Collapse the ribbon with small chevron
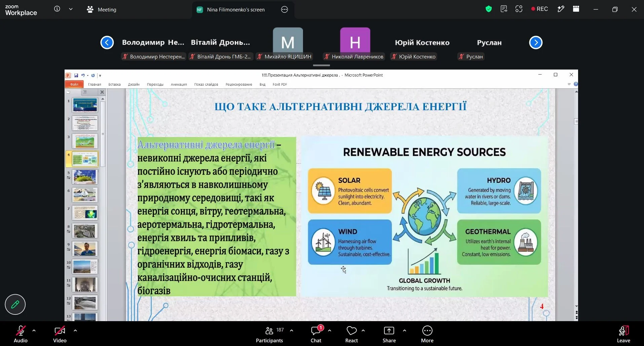 (569, 84)
